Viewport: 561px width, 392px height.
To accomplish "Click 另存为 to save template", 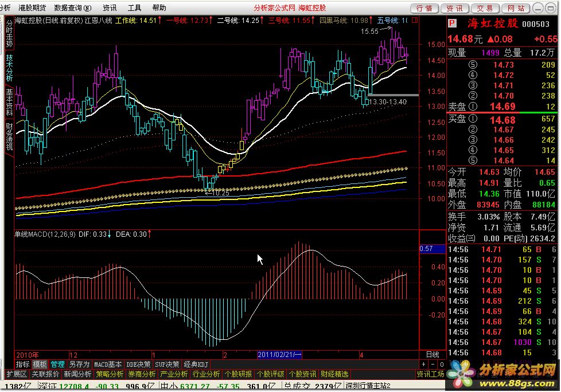I will (79, 364).
